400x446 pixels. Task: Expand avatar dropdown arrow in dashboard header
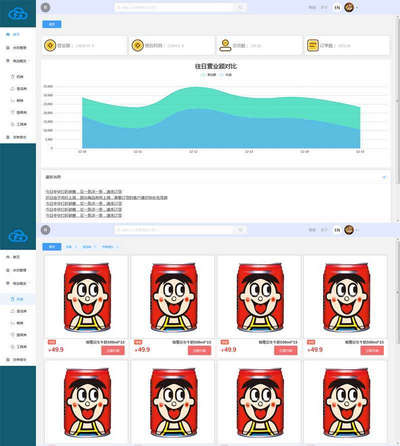357,7
